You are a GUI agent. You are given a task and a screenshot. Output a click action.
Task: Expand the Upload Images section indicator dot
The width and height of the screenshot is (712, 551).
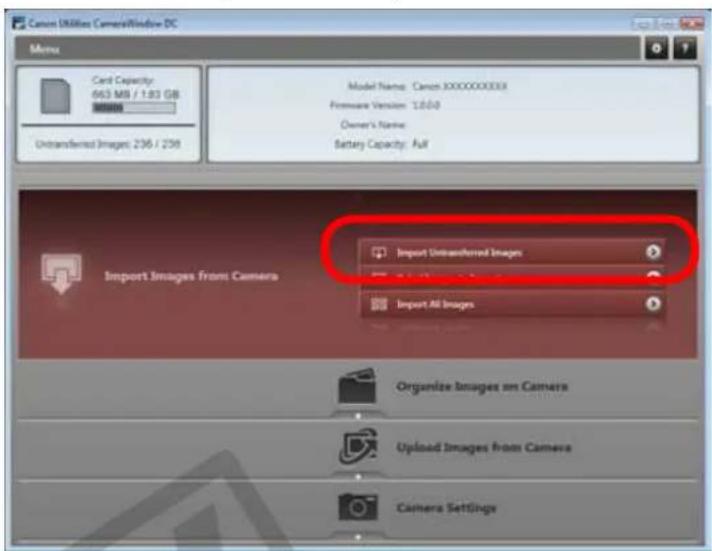click(x=358, y=477)
